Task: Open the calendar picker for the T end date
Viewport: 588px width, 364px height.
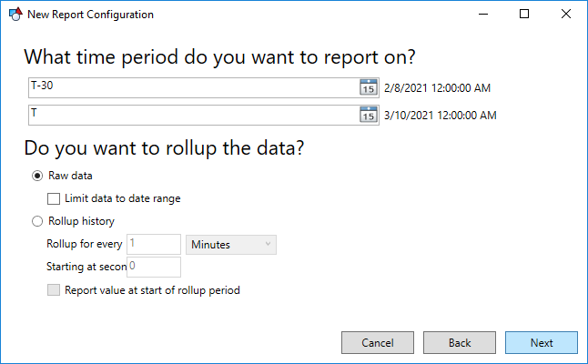Action: (x=369, y=115)
